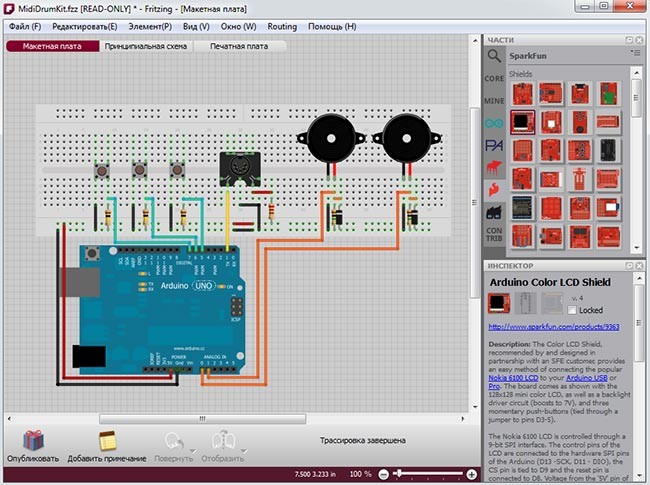Select breadboard view image in Inspector
The image size is (650, 485).
[x=499, y=303]
